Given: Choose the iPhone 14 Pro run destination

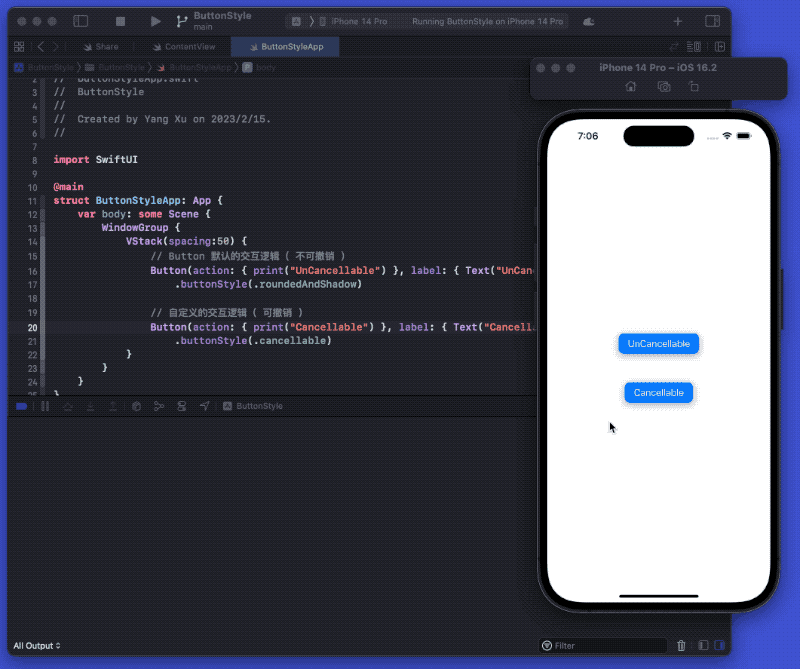Looking at the screenshot, I should tap(354, 21).
